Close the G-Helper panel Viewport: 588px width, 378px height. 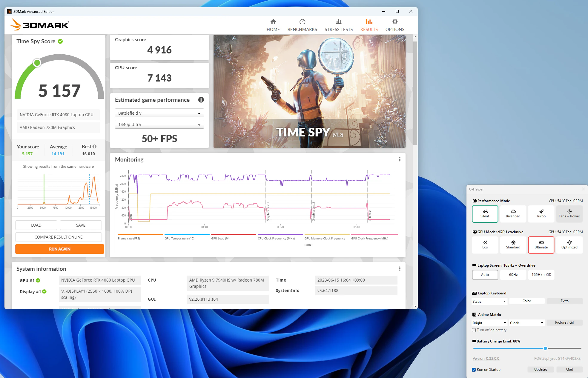(583, 189)
